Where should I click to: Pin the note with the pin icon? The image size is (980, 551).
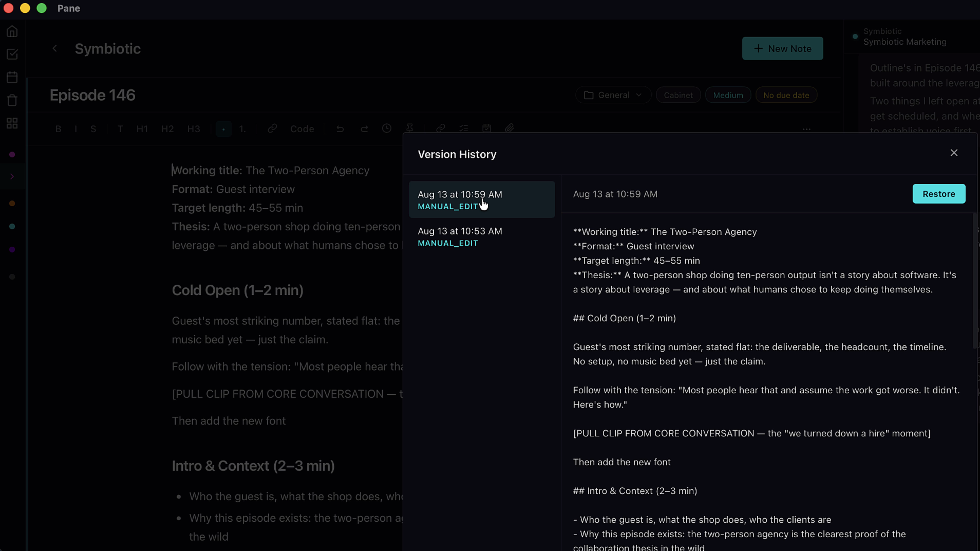410,127
